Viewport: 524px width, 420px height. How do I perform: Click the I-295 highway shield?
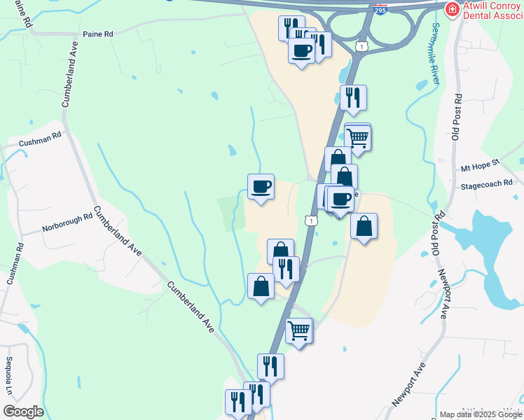[380, 9]
